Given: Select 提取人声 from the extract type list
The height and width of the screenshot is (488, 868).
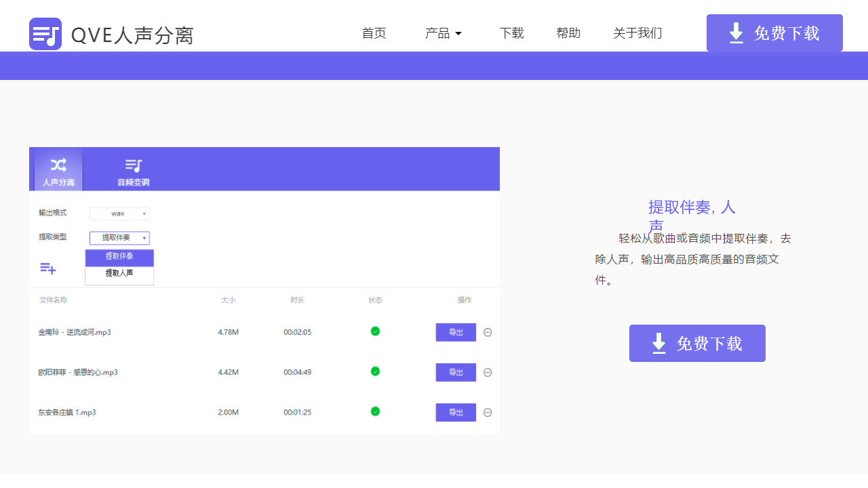Looking at the screenshot, I should [x=119, y=274].
